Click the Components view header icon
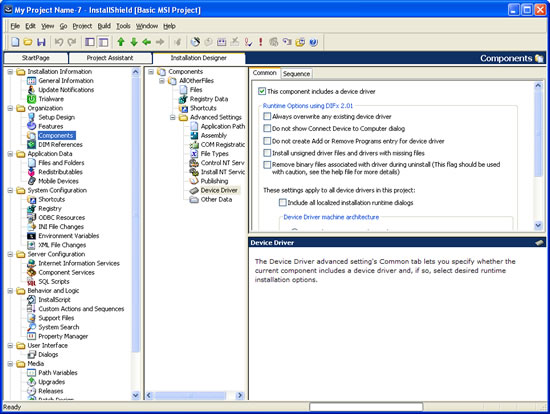This screenshot has width=550, height=414. point(539,58)
